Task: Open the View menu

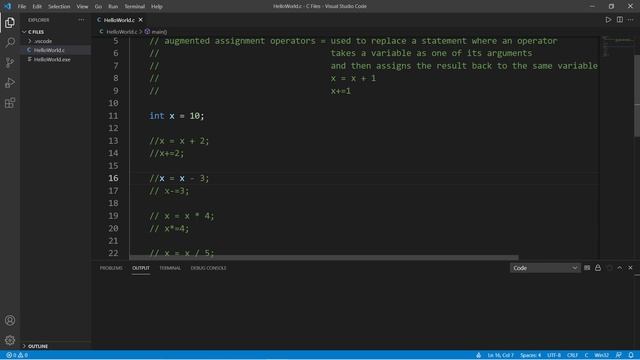Action: tap(82, 6)
